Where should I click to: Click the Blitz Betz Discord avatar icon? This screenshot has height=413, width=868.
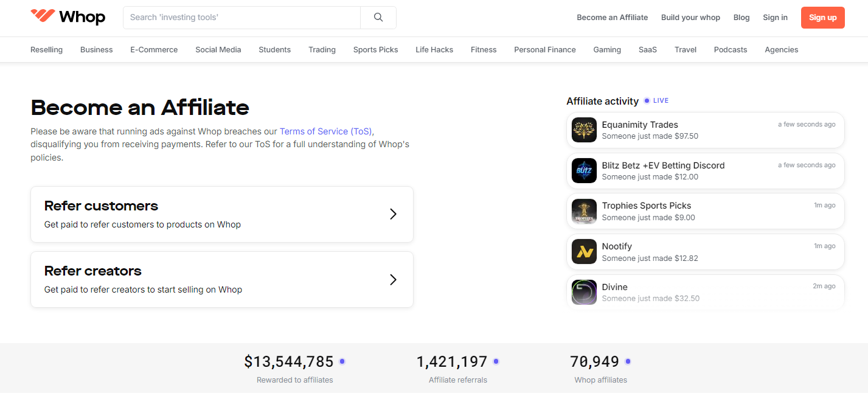coord(584,170)
